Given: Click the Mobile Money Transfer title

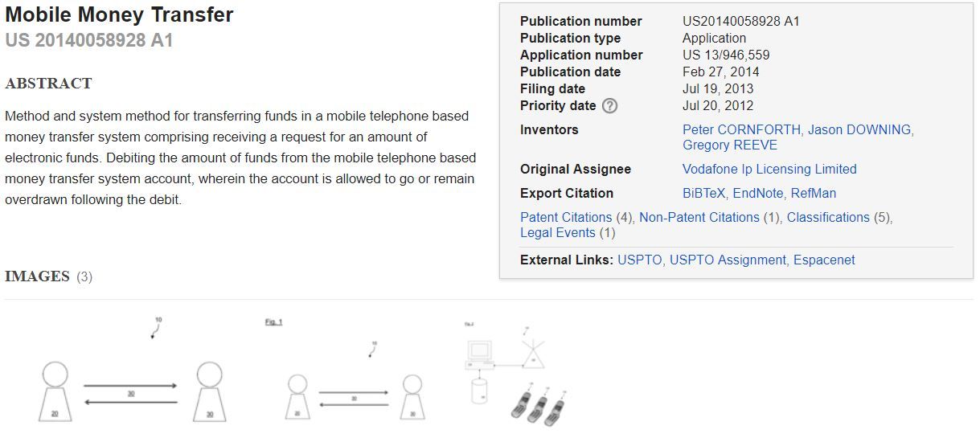Looking at the screenshot, I should click(x=119, y=15).
